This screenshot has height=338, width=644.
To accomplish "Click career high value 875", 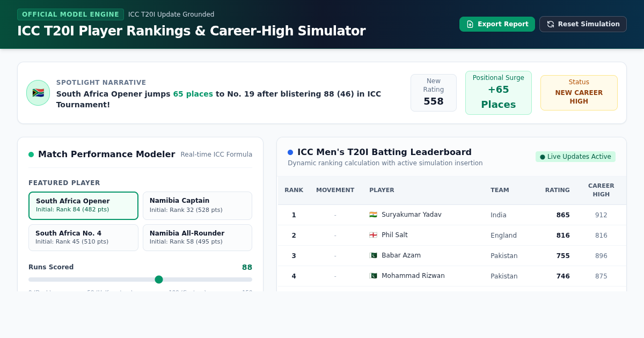I will point(601,276).
